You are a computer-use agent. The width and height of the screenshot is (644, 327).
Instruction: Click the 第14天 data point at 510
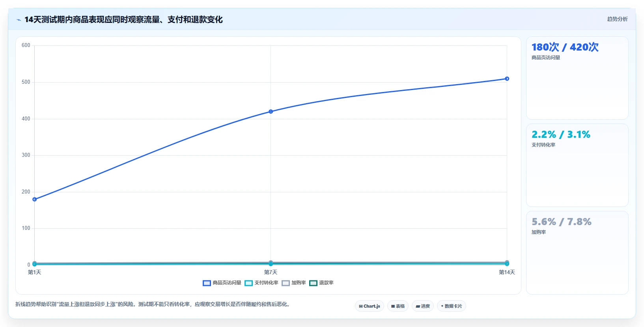507,79
